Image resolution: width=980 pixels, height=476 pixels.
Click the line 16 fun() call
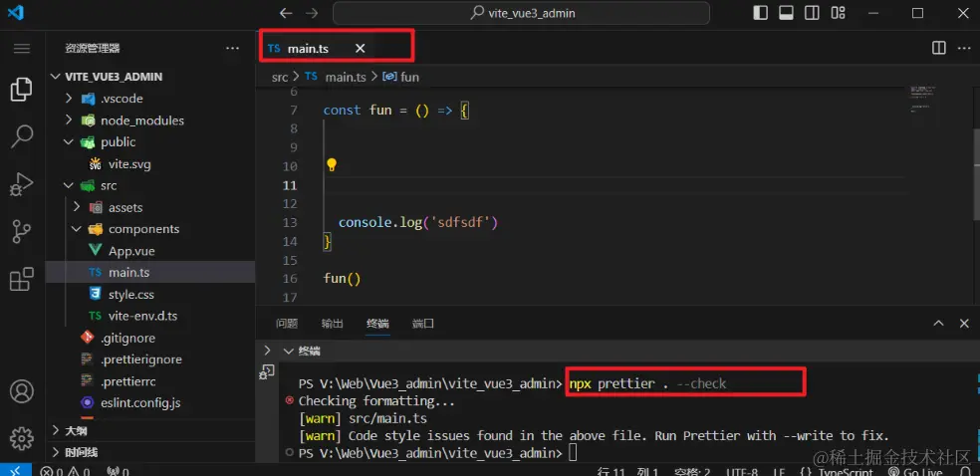342,278
